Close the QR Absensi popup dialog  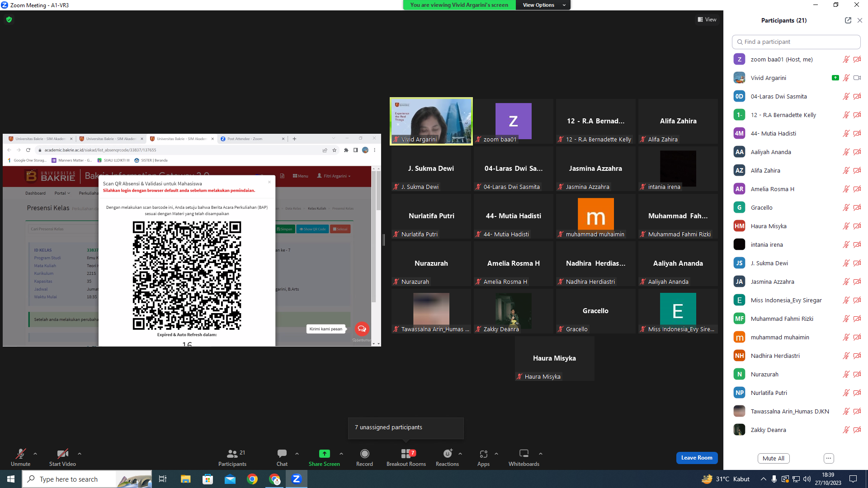pyautogui.click(x=269, y=182)
